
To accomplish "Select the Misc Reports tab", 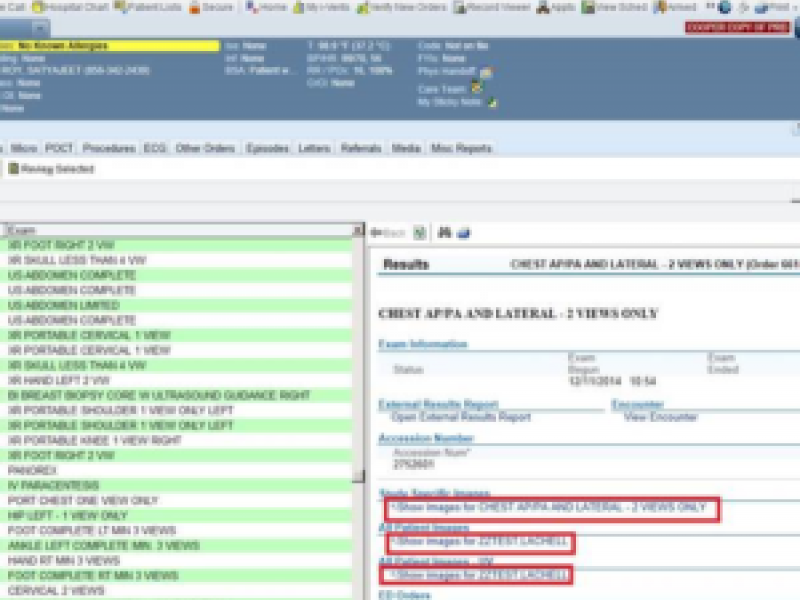I will tap(461, 148).
